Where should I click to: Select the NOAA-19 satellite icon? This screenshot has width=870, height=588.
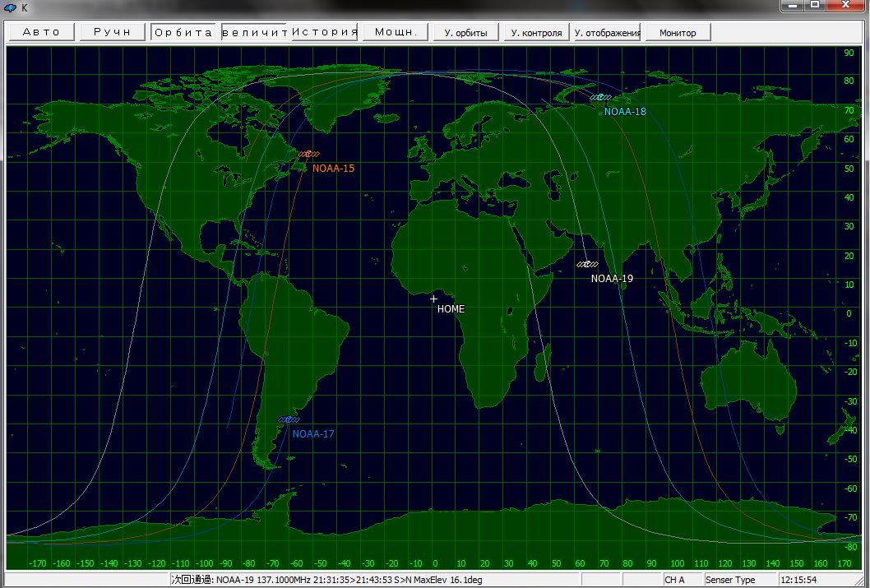(587, 264)
